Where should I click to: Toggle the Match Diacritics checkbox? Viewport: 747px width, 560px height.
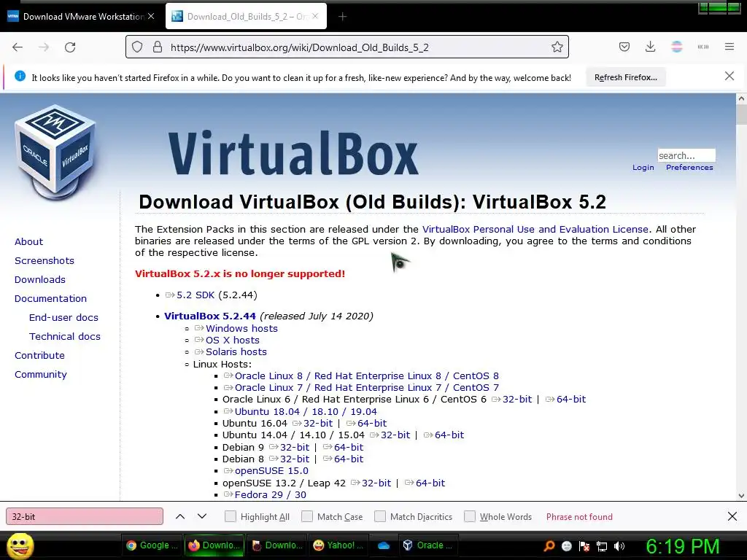pos(379,517)
